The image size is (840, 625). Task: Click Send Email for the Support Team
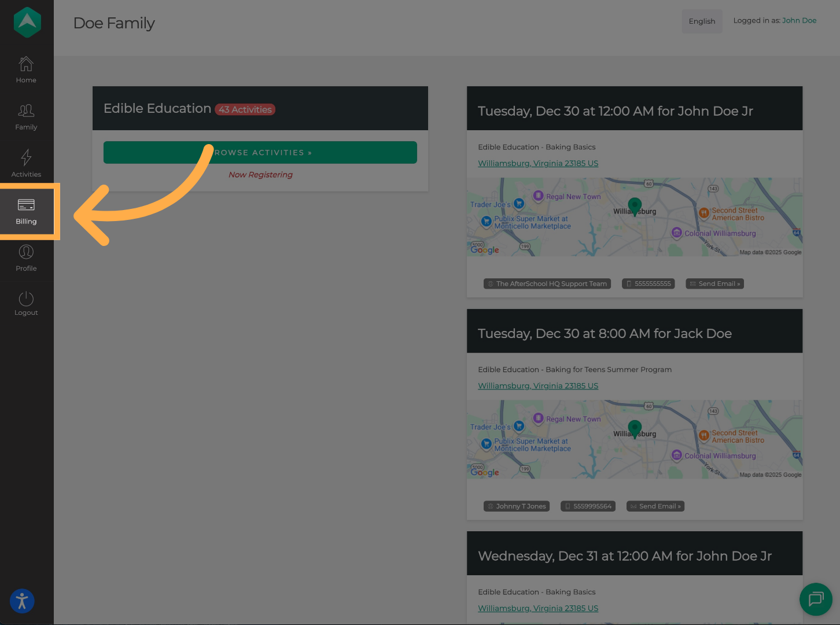coord(714,284)
